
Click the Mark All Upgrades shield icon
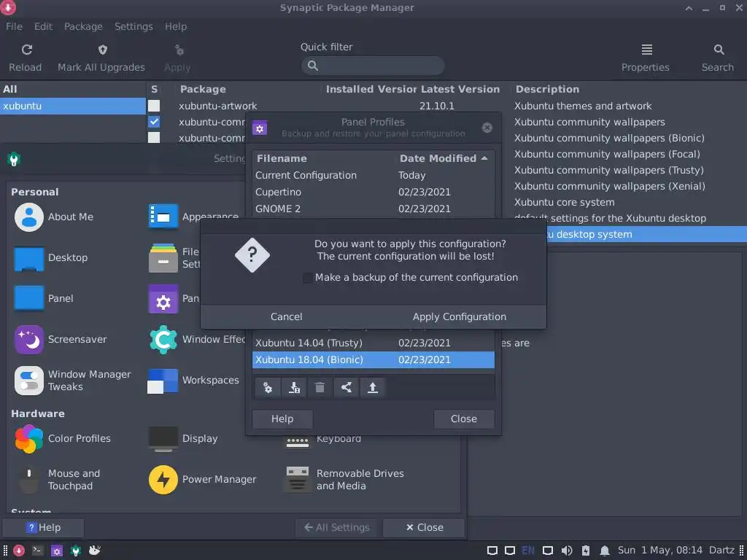pyautogui.click(x=102, y=50)
